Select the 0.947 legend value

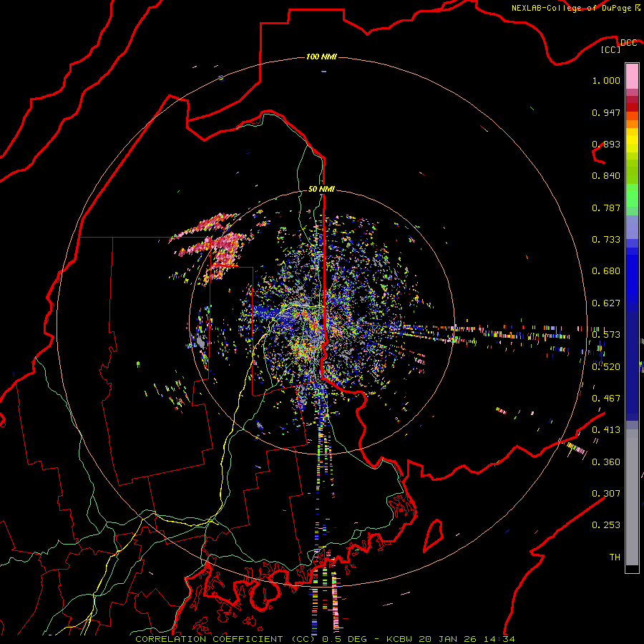point(606,112)
